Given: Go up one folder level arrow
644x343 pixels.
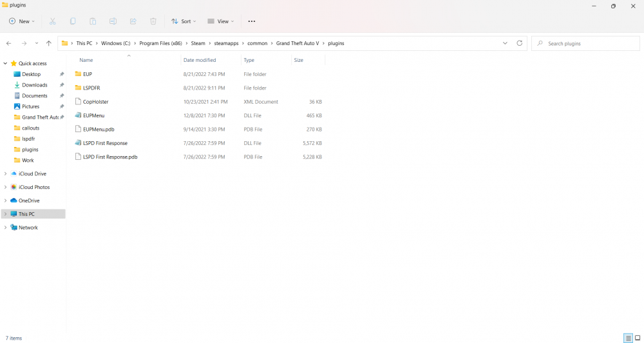Looking at the screenshot, I should (49, 43).
